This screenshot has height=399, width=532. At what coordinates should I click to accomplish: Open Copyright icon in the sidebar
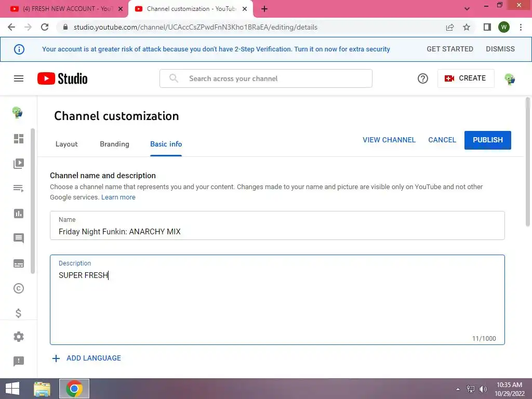click(19, 288)
